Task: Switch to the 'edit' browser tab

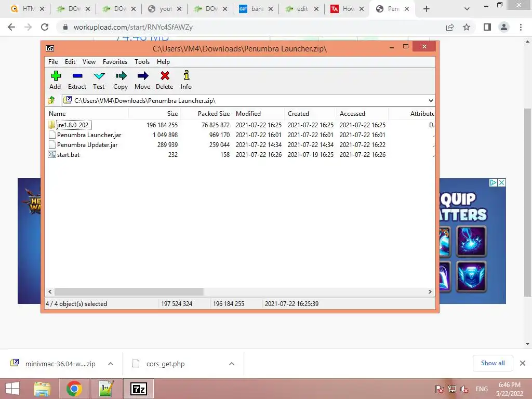Action: 301,9
